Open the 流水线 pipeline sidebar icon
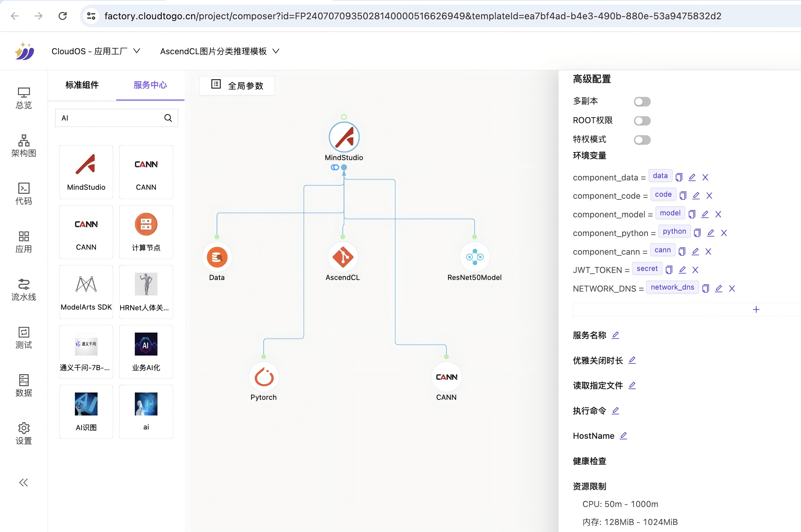The image size is (801, 532). click(x=23, y=289)
